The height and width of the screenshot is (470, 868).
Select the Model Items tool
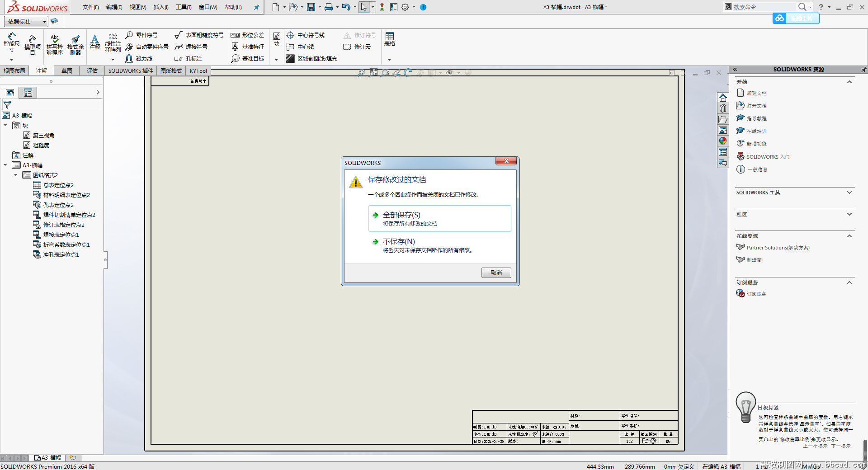click(33, 45)
